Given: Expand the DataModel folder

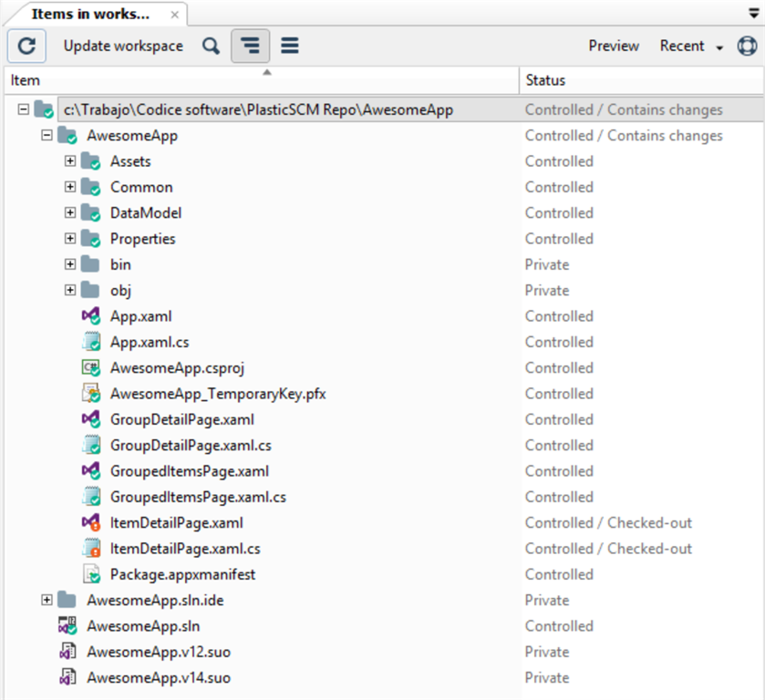Looking at the screenshot, I should pos(70,212).
